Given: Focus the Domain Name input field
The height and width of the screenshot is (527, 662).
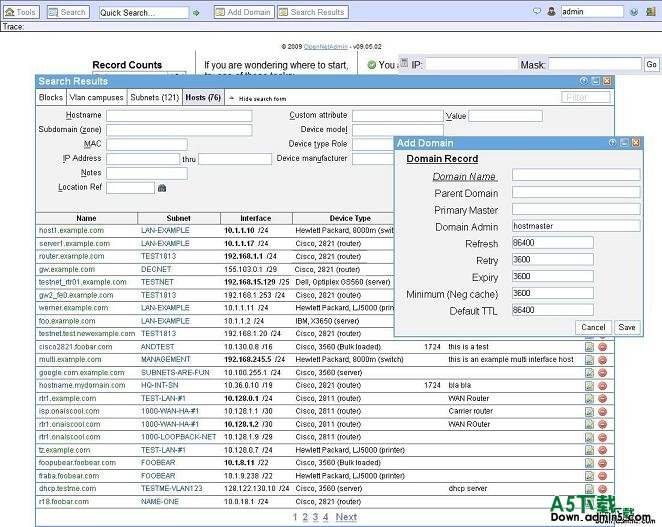Looking at the screenshot, I should coord(575,175).
